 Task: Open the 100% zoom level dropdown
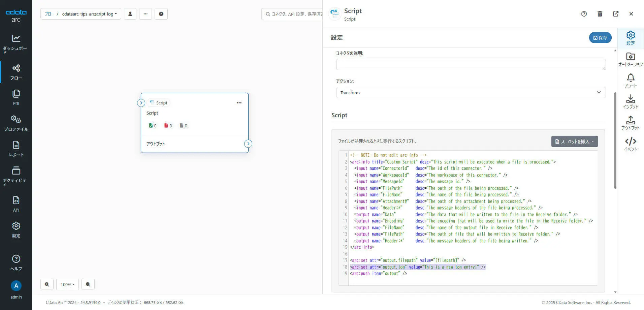[x=67, y=284]
